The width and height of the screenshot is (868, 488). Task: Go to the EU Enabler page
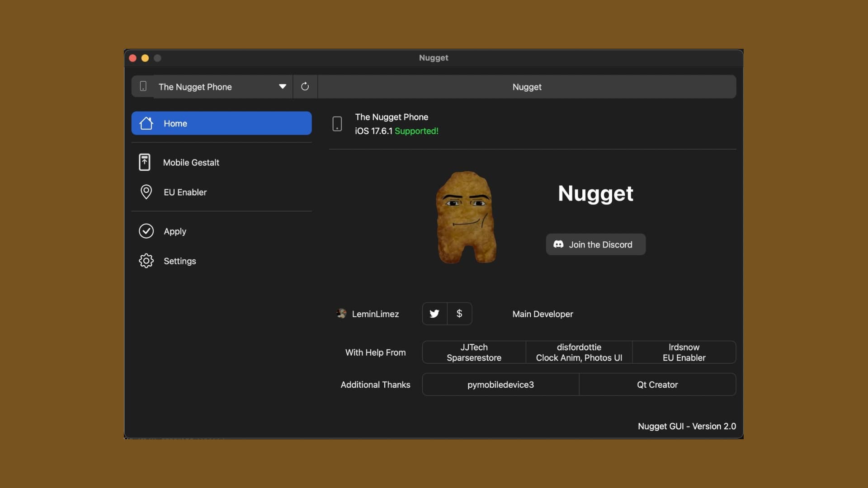point(185,192)
